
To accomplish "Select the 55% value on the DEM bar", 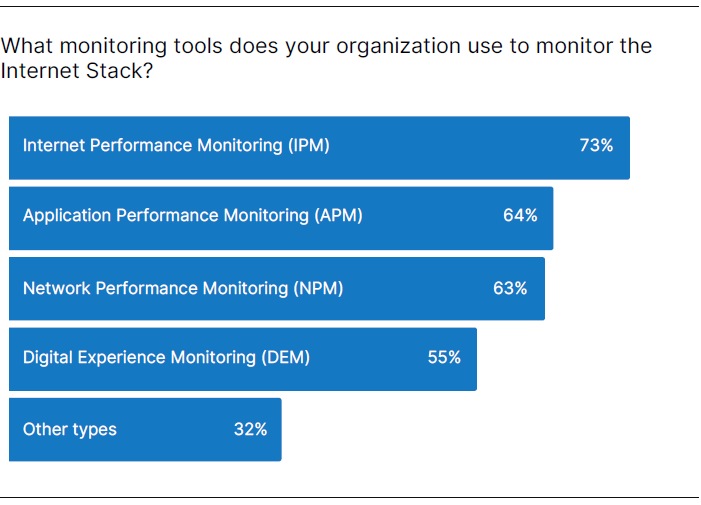I will click(x=444, y=358).
